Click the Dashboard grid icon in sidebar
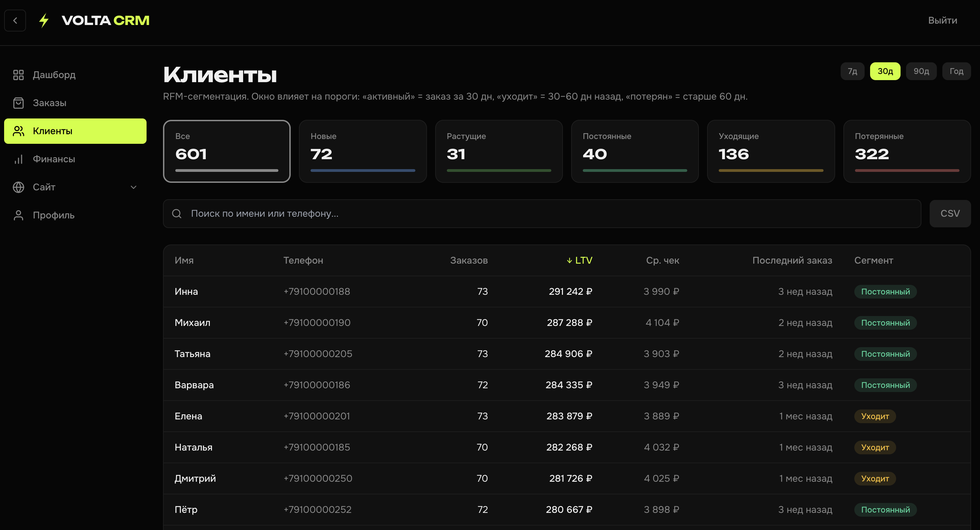Image resolution: width=980 pixels, height=530 pixels. pos(18,75)
